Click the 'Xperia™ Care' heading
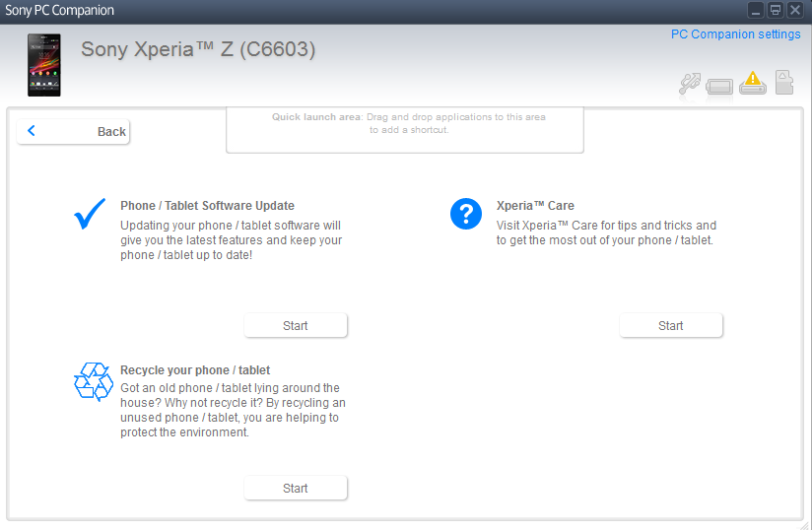The image size is (812, 530). [x=535, y=206]
